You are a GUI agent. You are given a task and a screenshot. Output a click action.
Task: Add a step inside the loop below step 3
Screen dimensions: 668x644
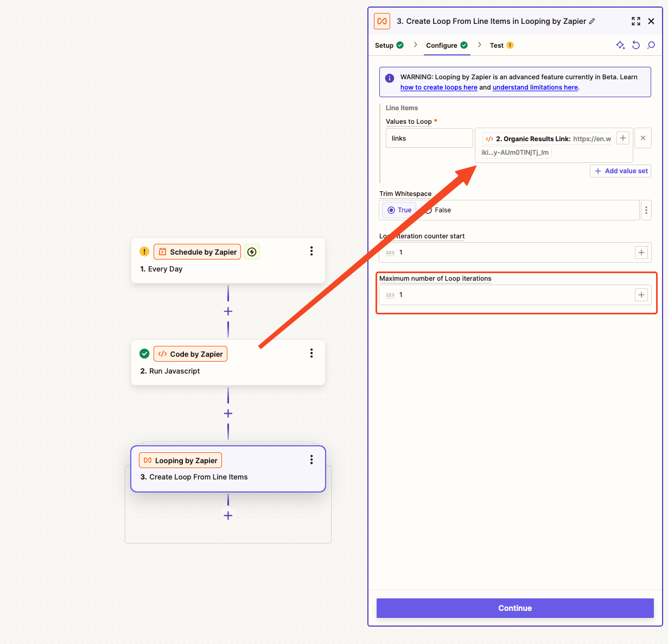(228, 515)
